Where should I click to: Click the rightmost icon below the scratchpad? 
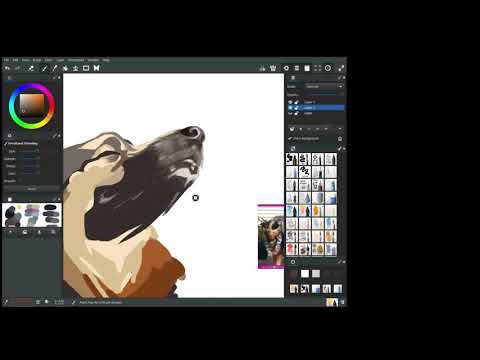tap(53, 232)
